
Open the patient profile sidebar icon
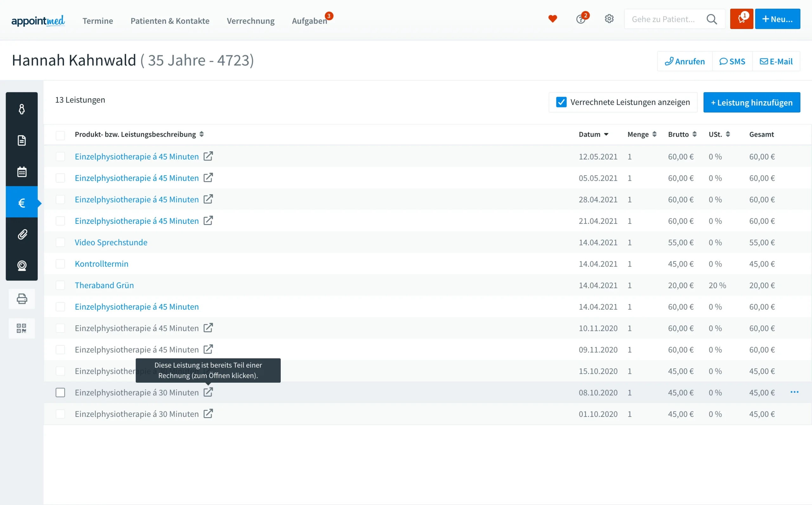22,109
